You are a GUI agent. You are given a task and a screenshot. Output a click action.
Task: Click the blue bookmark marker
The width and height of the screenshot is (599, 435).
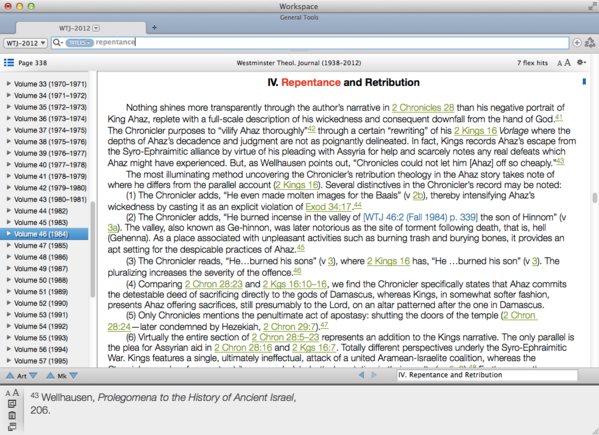coord(584,82)
